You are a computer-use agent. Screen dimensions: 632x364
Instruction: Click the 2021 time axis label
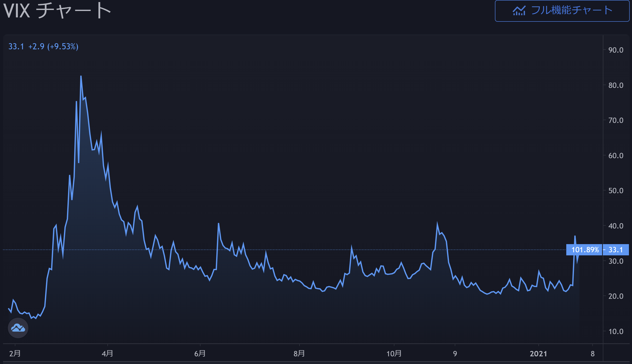click(x=538, y=354)
